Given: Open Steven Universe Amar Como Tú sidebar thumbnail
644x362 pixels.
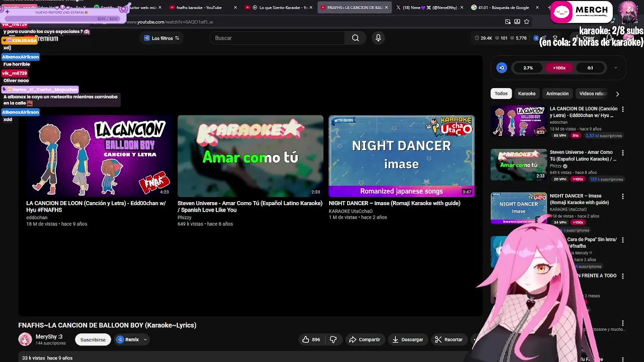Looking at the screenshot, I should (519, 164).
